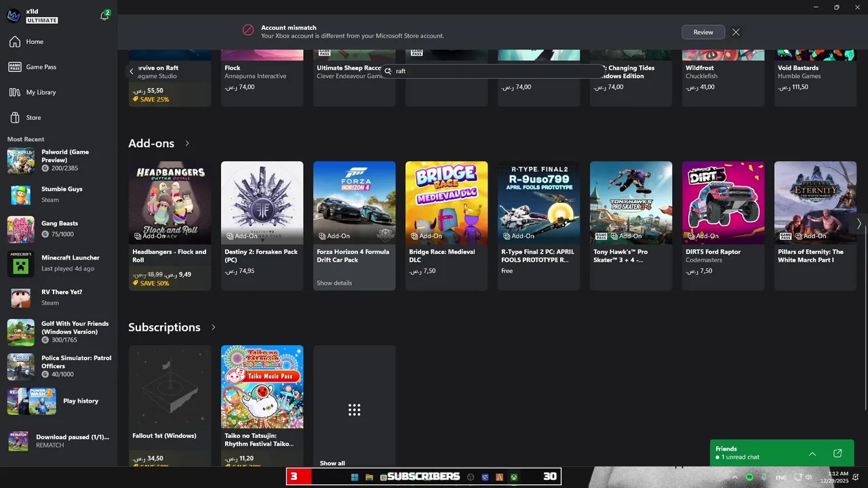The width and height of the screenshot is (868, 488).
Task: Open the DIRT5 Ford Raptor add-on
Action: 723,226
